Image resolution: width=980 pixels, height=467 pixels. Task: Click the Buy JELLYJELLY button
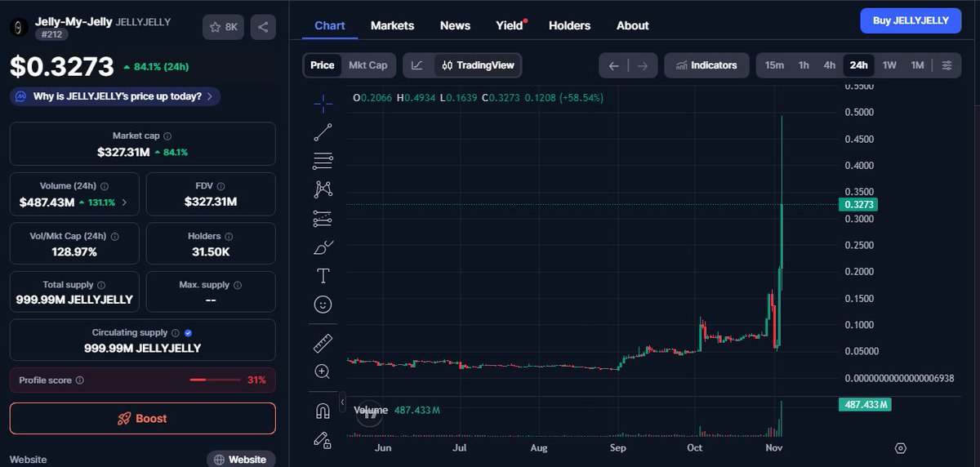pyautogui.click(x=911, y=20)
